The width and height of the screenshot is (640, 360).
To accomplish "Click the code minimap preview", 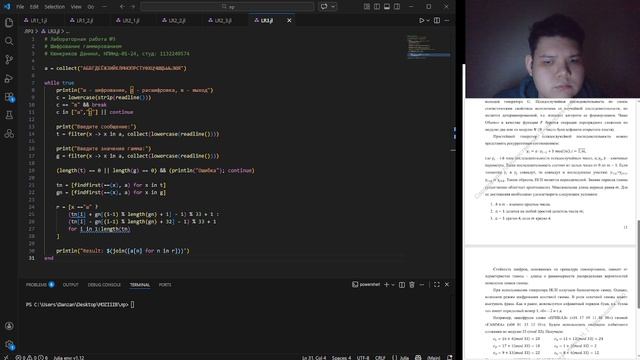I will click(429, 46).
